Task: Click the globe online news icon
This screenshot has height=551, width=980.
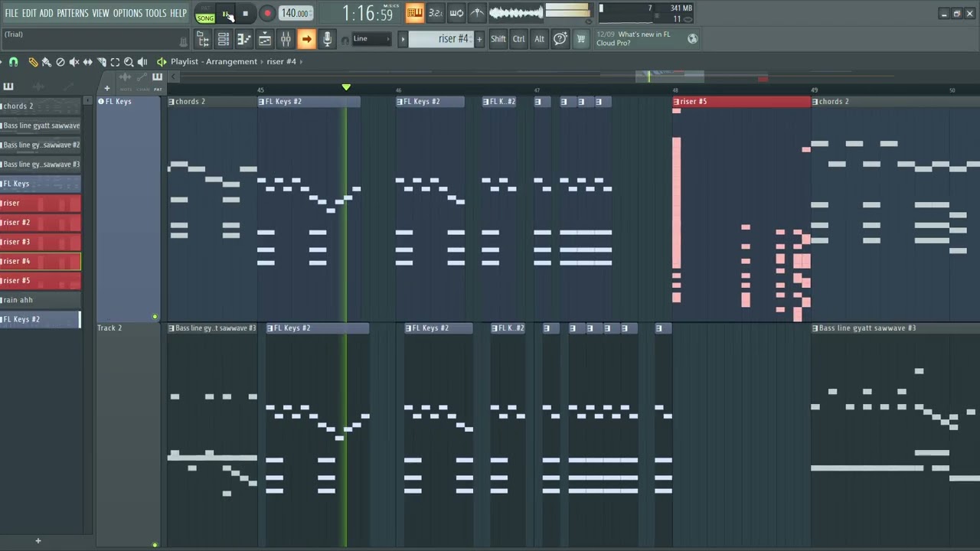Action: [x=693, y=39]
